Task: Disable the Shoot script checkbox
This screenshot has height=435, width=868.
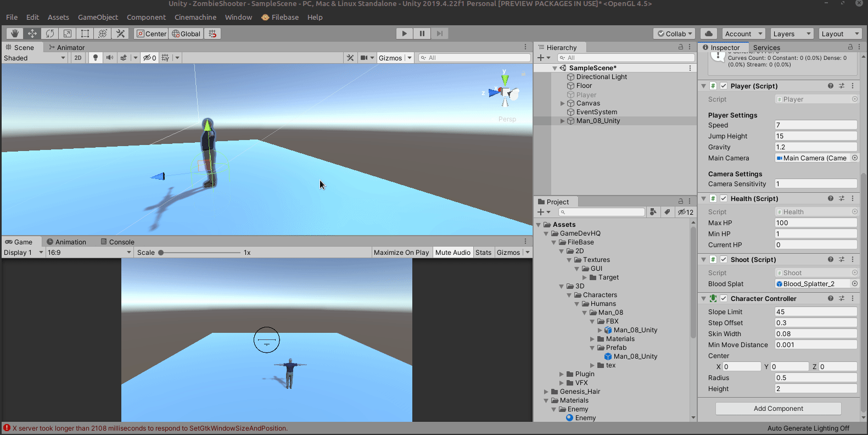Action: [x=724, y=259]
